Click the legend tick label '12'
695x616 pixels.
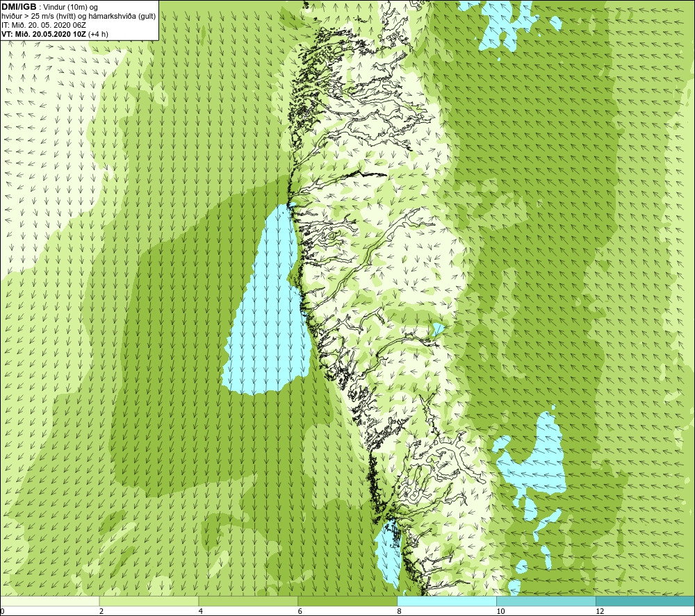click(600, 611)
